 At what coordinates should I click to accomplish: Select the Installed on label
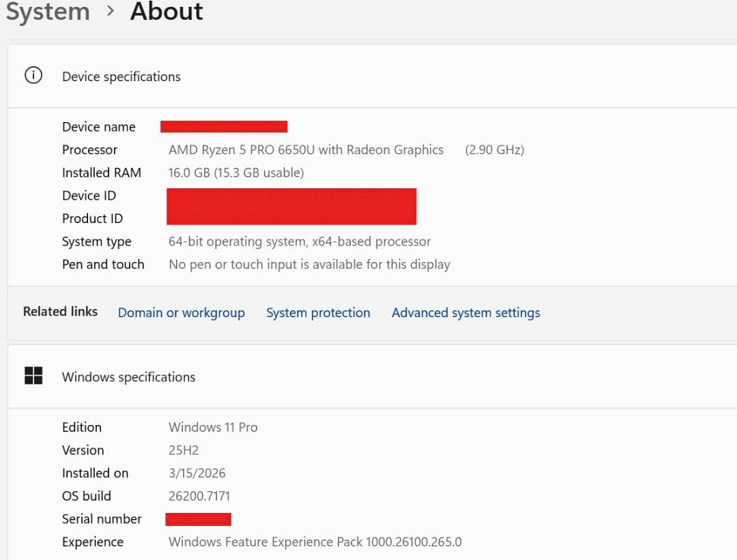pos(95,473)
